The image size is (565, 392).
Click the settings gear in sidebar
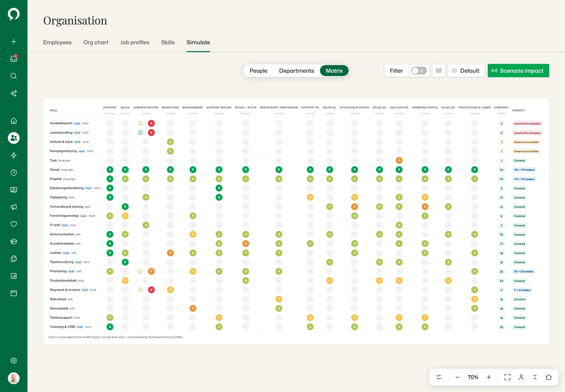pyautogui.click(x=14, y=361)
